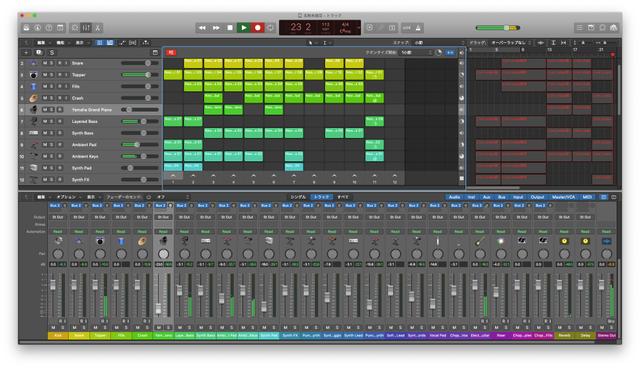Open the Editors with the scissors icon
This screenshot has width=640, height=368.
[98, 28]
